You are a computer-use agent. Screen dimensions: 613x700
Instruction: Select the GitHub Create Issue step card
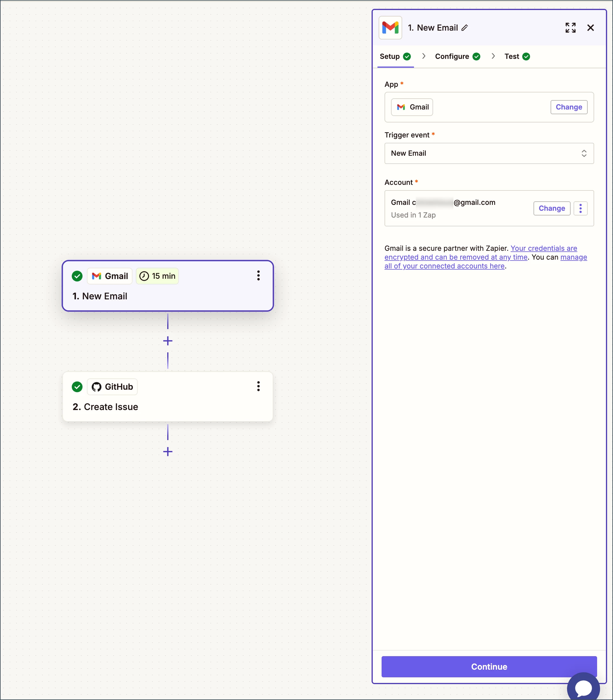pyautogui.click(x=168, y=396)
